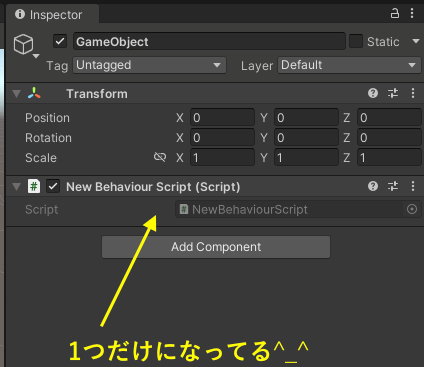The height and width of the screenshot is (367, 424).
Task: Click Scale X field
Action: [222, 158]
